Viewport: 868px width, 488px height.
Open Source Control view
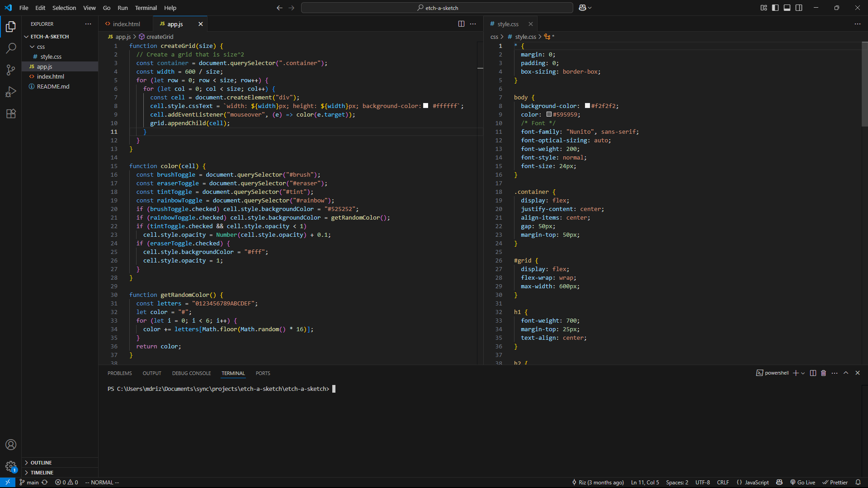pos(11,70)
